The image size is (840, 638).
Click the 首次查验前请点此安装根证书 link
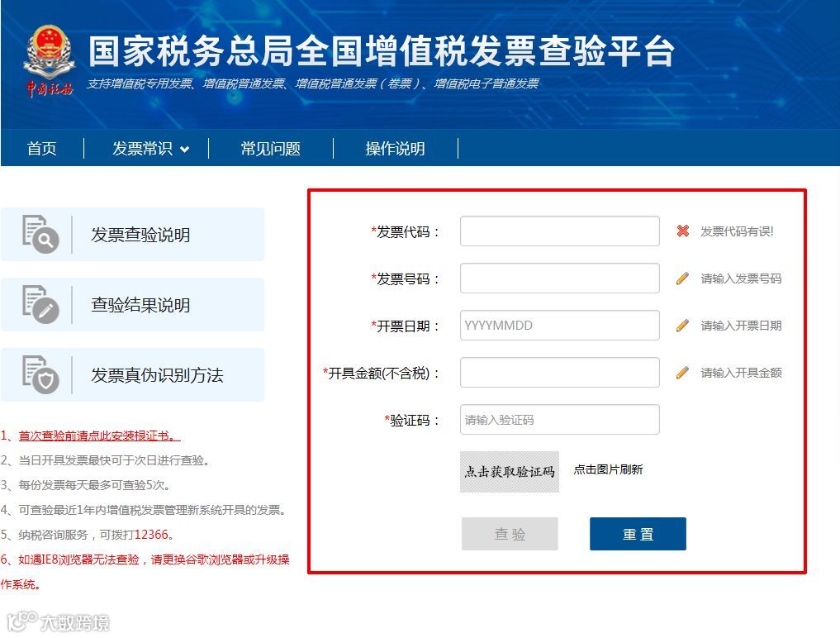click(x=99, y=436)
